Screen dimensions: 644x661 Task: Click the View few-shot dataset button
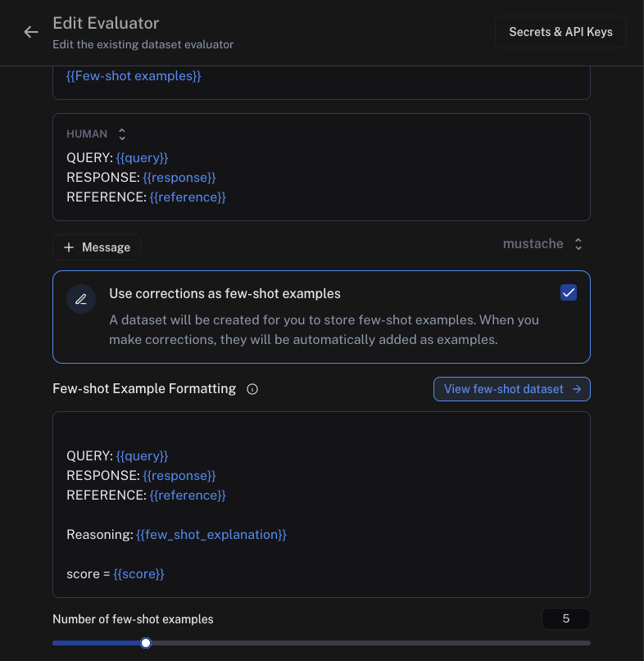tap(511, 389)
